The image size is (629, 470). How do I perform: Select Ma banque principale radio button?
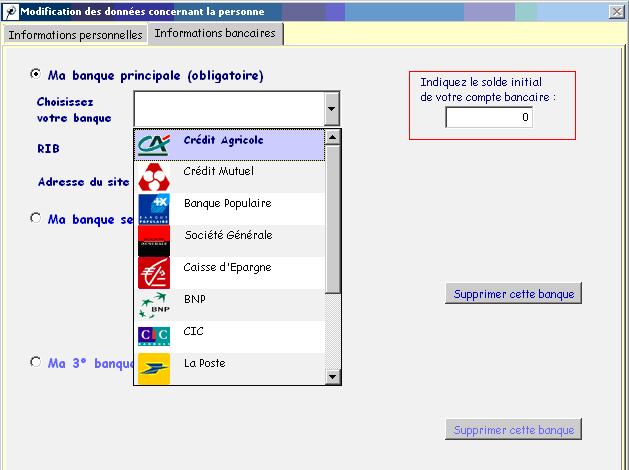(x=36, y=74)
